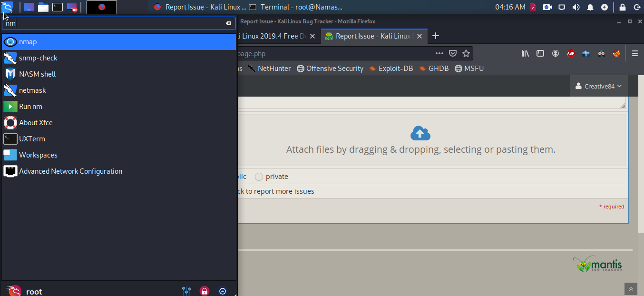
Task: Save page to Pocket
Action: tap(453, 53)
